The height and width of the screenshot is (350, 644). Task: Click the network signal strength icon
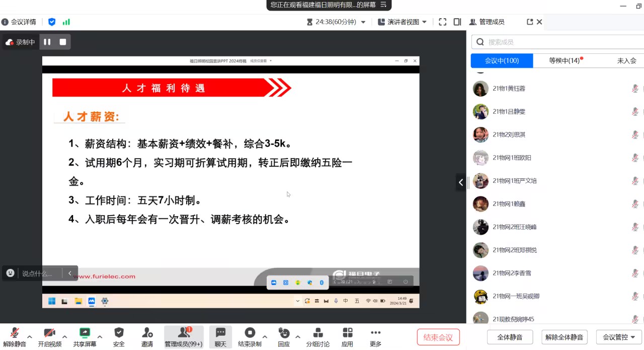pyautogui.click(x=66, y=22)
